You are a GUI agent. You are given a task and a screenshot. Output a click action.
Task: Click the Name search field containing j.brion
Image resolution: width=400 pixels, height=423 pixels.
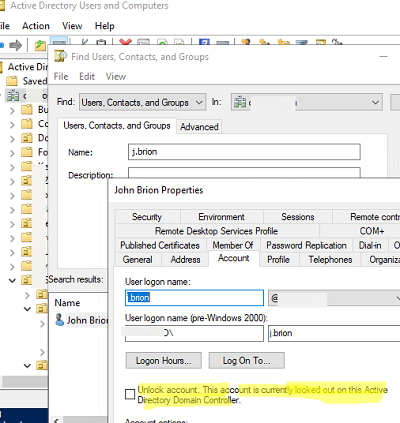point(244,152)
